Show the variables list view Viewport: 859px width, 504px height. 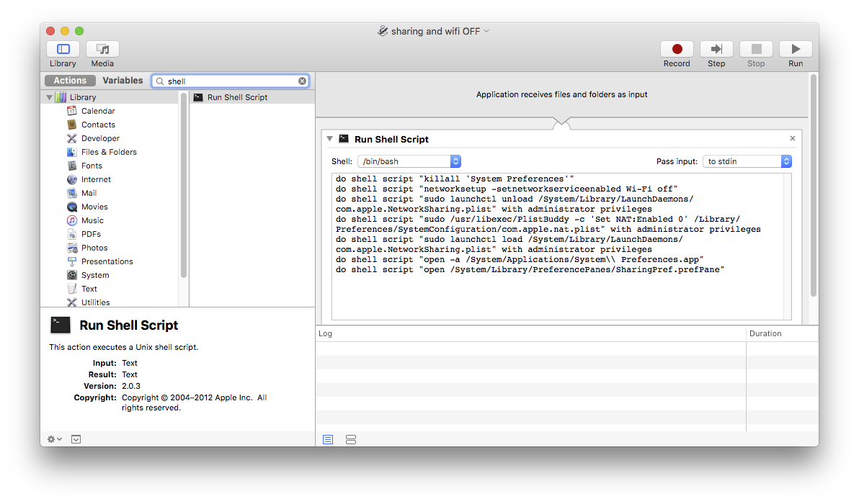click(x=351, y=439)
